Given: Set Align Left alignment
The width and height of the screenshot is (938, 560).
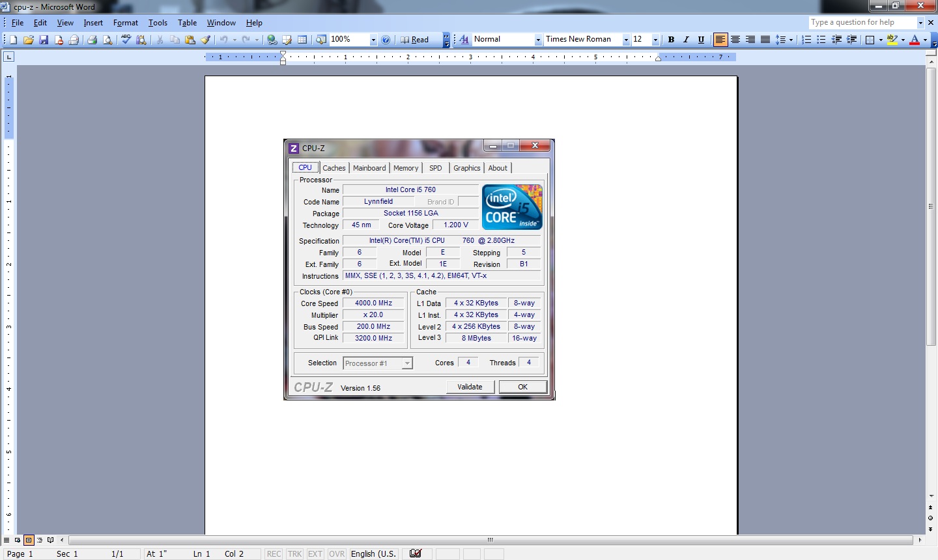Looking at the screenshot, I should click(x=720, y=40).
